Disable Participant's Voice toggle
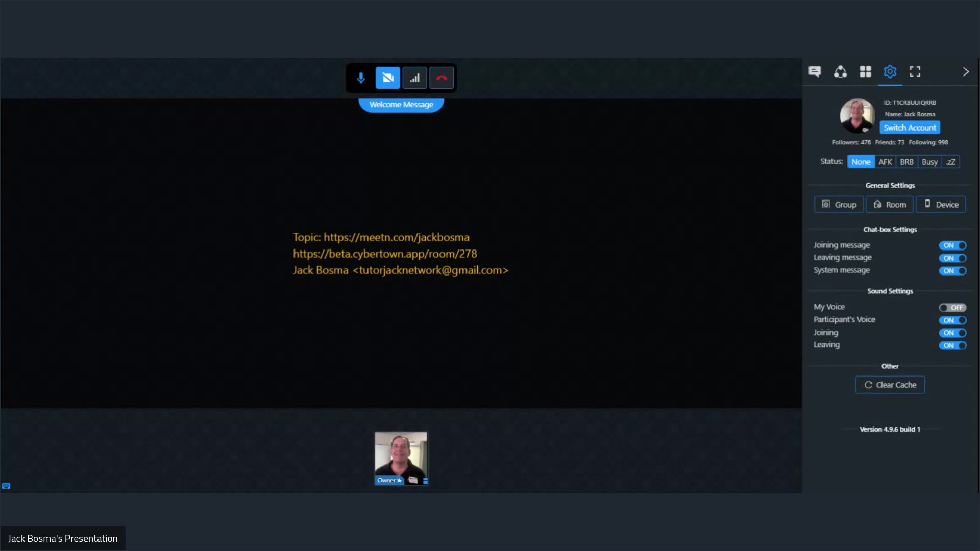Viewport: 980px width, 551px height. [x=952, y=320]
